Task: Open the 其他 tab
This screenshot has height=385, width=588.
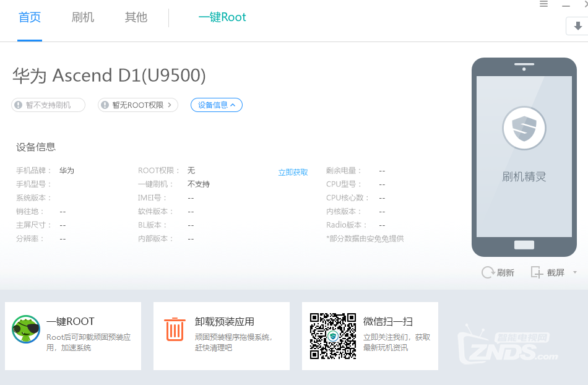Action: [136, 17]
